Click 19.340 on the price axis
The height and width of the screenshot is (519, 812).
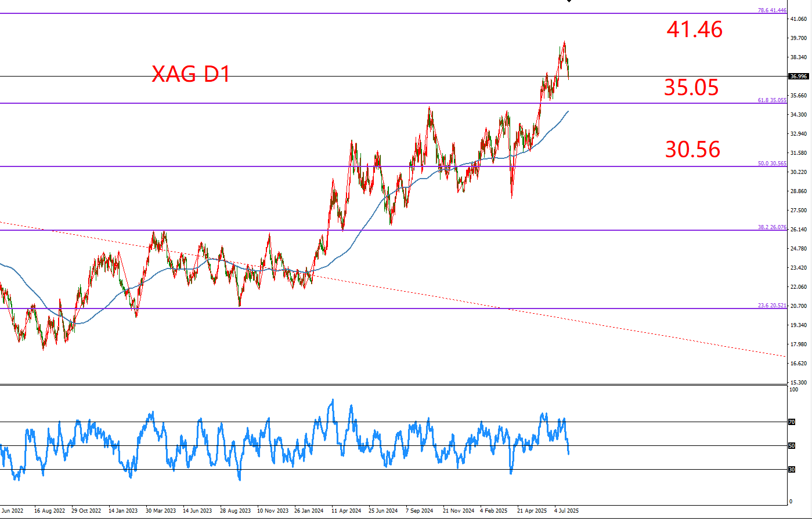[x=799, y=325]
